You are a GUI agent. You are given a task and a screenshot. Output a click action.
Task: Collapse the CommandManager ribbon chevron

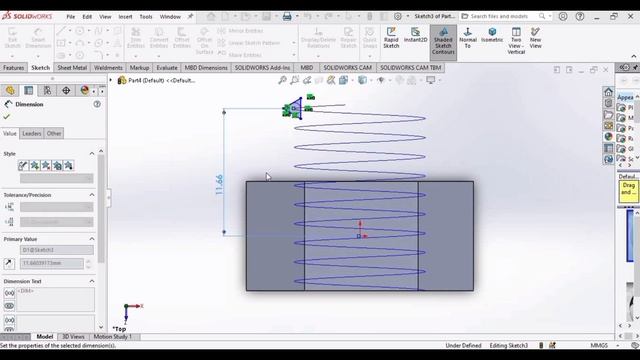coord(633,56)
